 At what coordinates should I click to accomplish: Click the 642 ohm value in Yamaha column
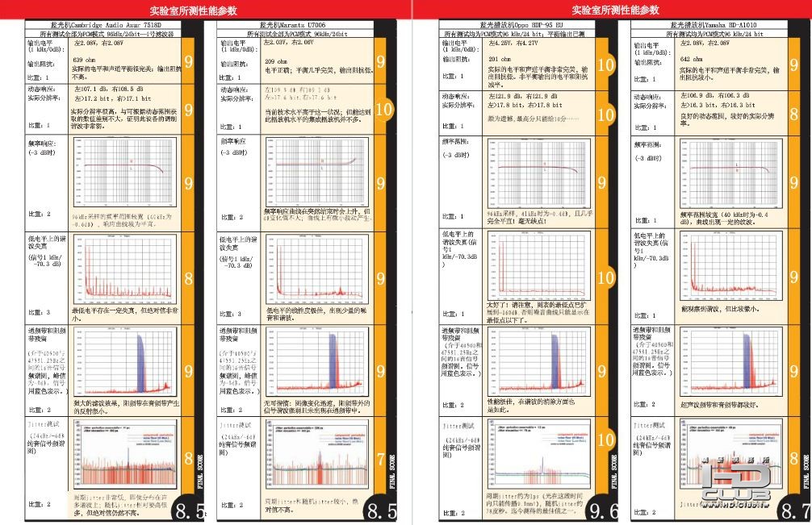coord(692,59)
